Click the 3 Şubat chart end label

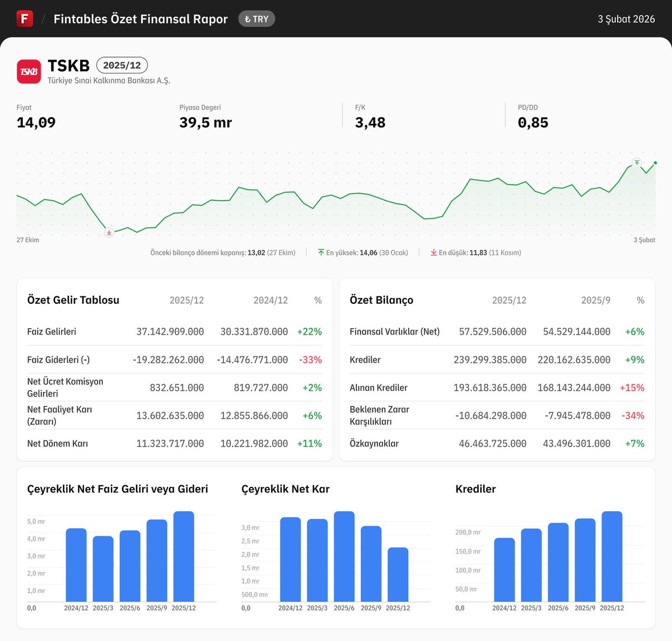tap(644, 240)
